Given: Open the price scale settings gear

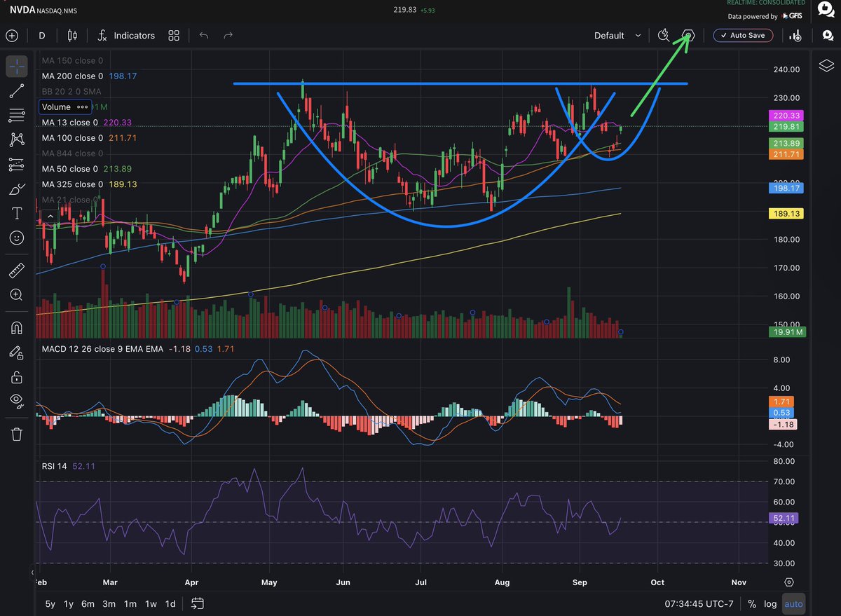Looking at the screenshot, I should (x=789, y=582).
